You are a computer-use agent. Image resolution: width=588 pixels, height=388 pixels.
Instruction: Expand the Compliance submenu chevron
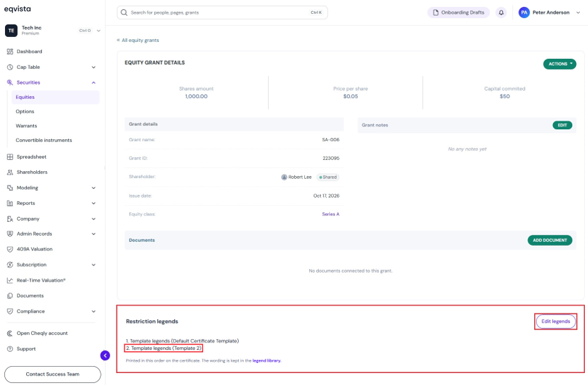pyautogui.click(x=94, y=313)
